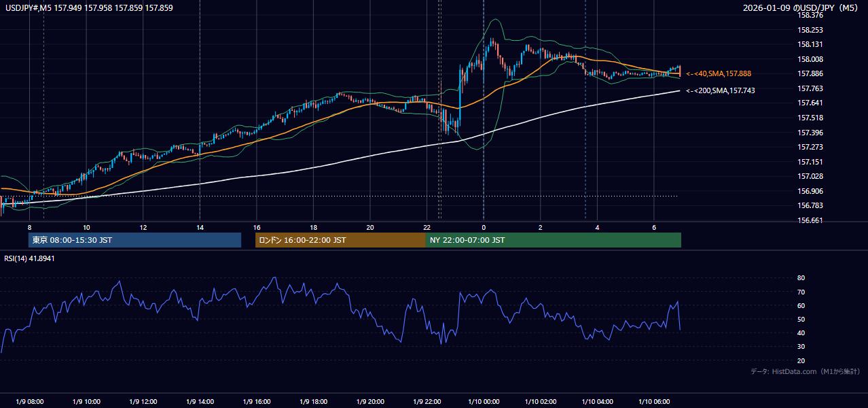Viewport: 868px width, 408px height.
Task: Click hour label 16 under price chart
Action: click(x=256, y=227)
